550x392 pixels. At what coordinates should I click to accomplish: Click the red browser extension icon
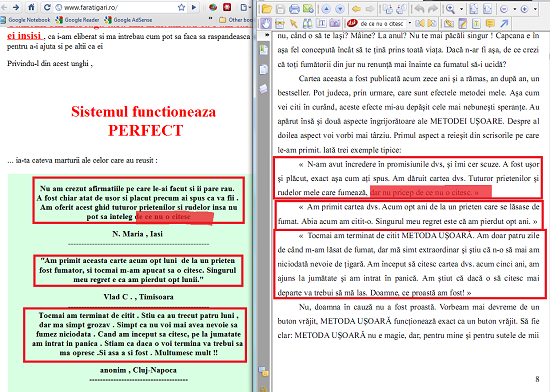[227, 7]
